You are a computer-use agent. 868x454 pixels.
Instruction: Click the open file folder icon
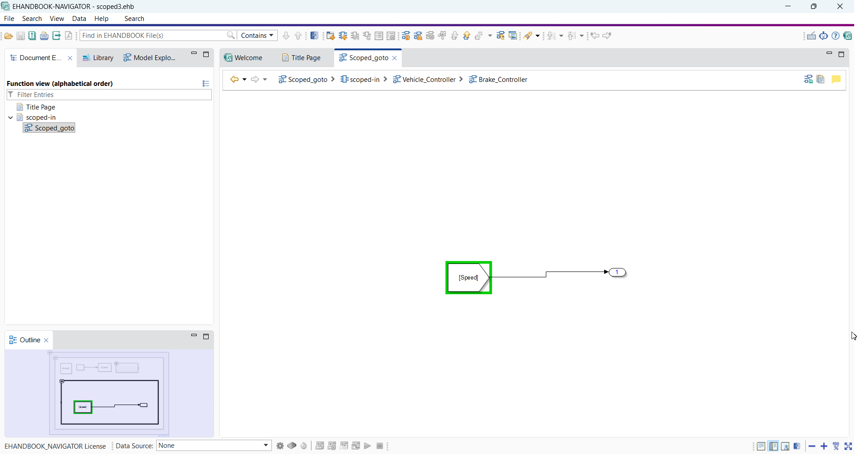pyautogui.click(x=8, y=36)
